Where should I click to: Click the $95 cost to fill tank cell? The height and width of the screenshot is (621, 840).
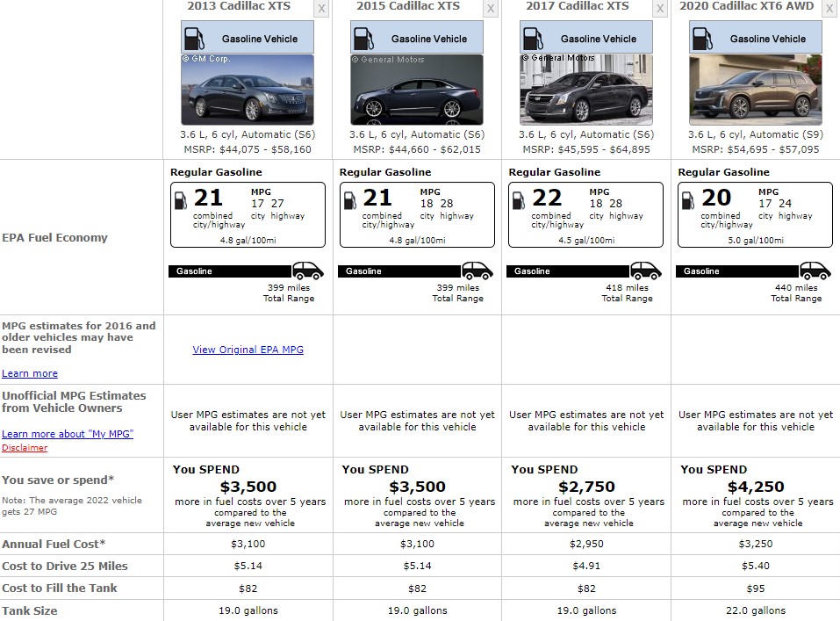pos(756,589)
